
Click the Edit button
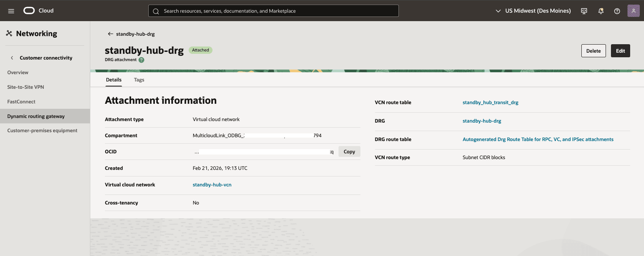click(x=621, y=51)
